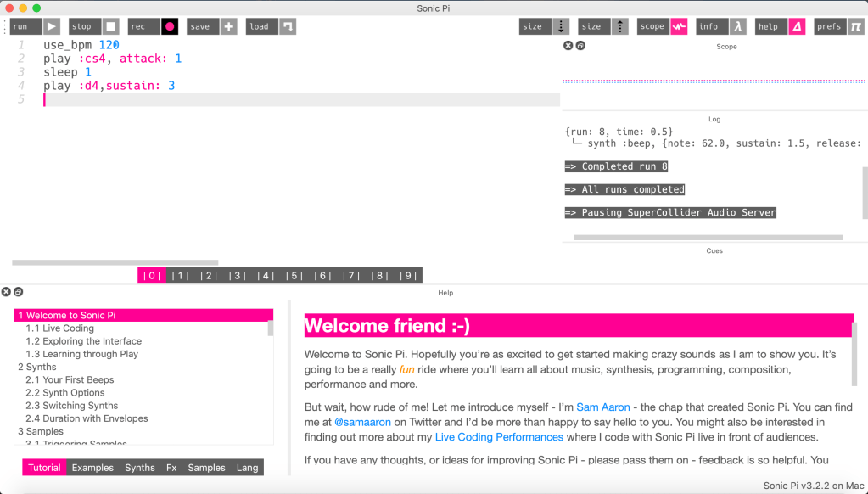
Task: Toggle the scope waveform view
Action: coord(679,26)
